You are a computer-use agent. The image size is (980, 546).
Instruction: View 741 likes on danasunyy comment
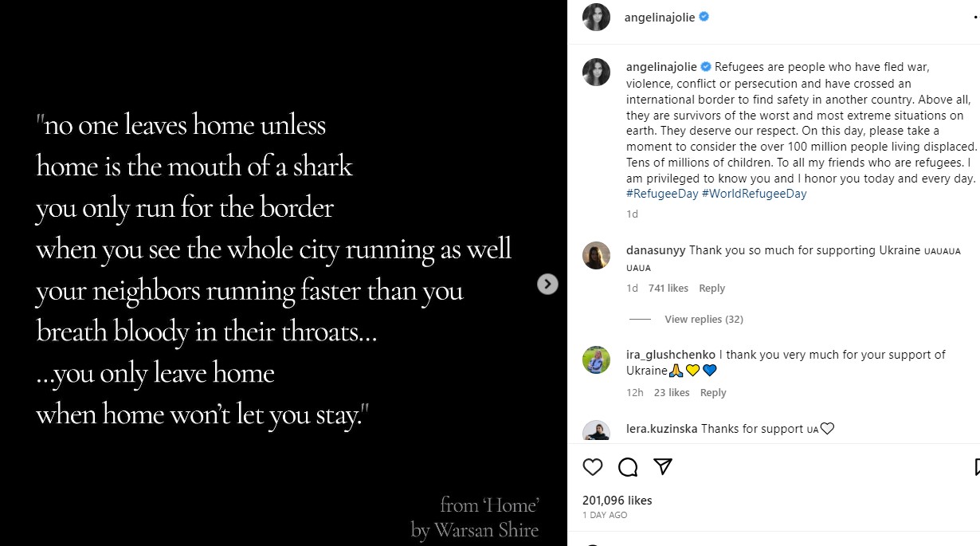point(668,289)
